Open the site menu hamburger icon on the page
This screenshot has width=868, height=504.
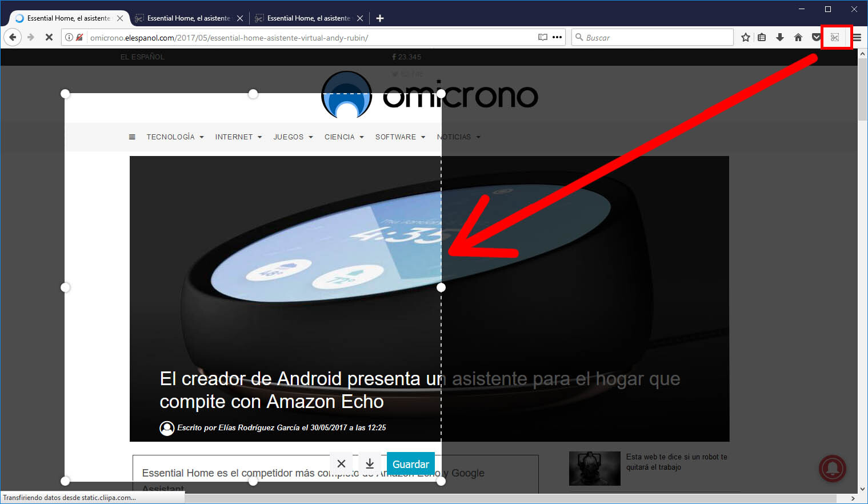132,137
